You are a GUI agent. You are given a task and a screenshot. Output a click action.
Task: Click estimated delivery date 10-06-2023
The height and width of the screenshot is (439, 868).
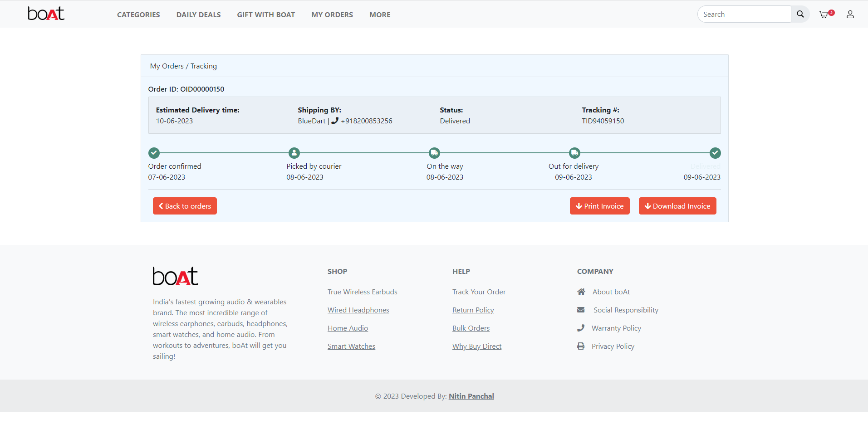pos(175,121)
